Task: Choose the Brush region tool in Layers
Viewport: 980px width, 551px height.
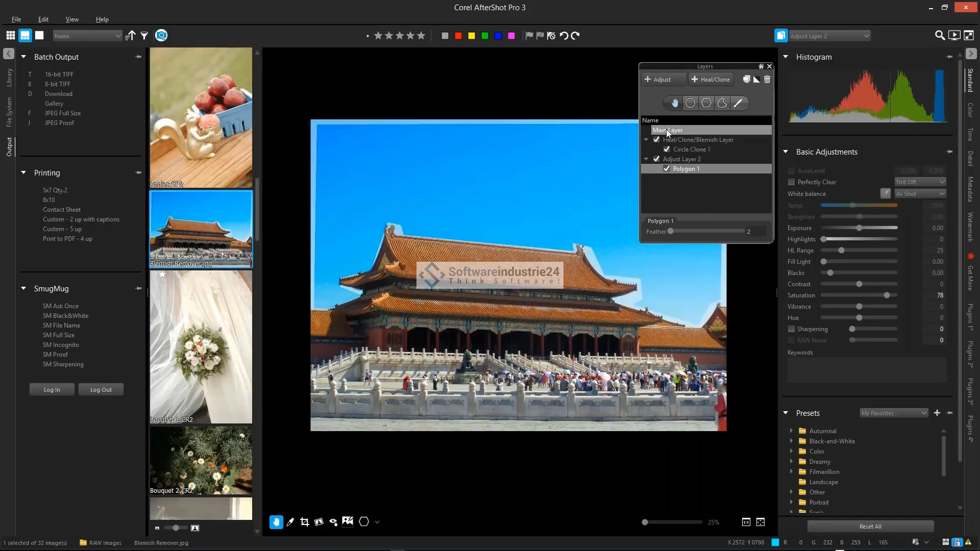Action: pyautogui.click(x=738, y=103)
